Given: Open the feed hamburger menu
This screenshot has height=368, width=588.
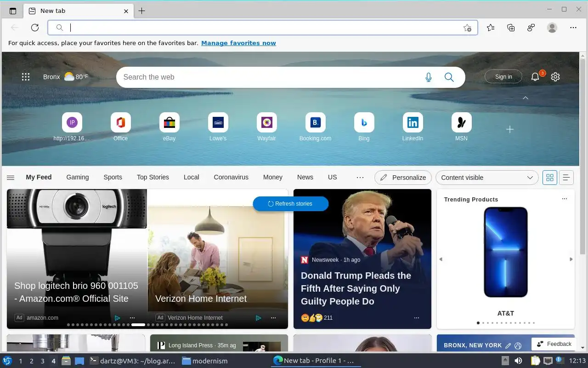Looking at the screenshot, I should (x=11, y=178).
